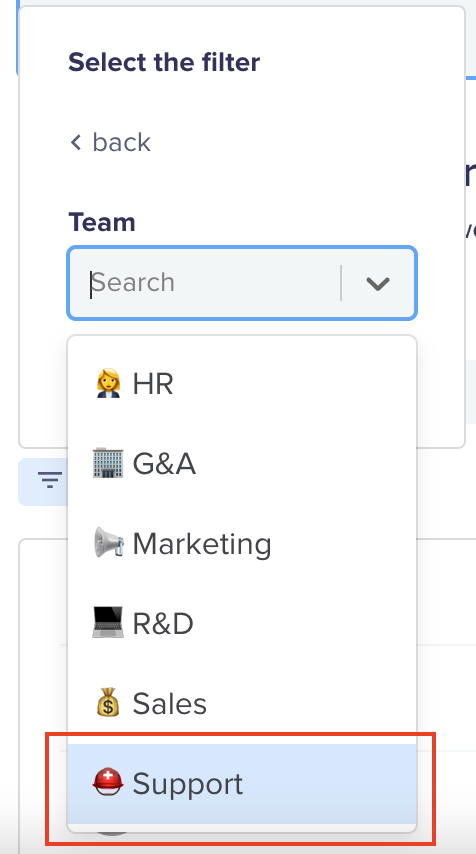Collapse the Team dropdown chevron
This screenshot has height=854, width=476.
click(x=378, y=283)
